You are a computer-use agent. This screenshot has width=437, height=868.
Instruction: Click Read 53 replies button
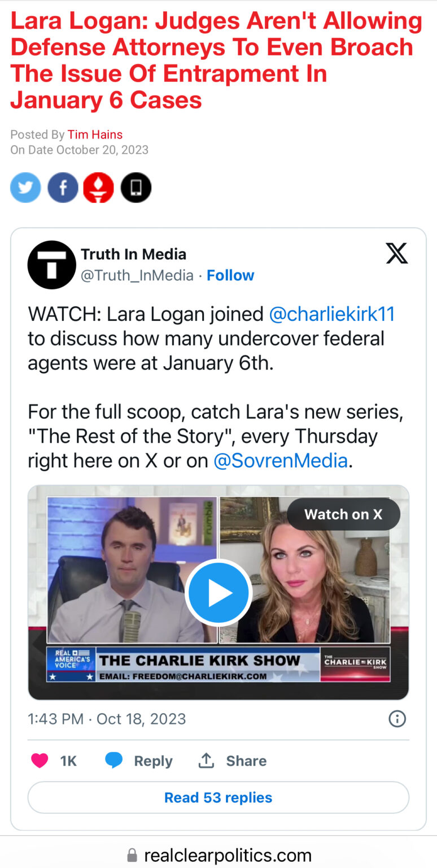point(218,797)
